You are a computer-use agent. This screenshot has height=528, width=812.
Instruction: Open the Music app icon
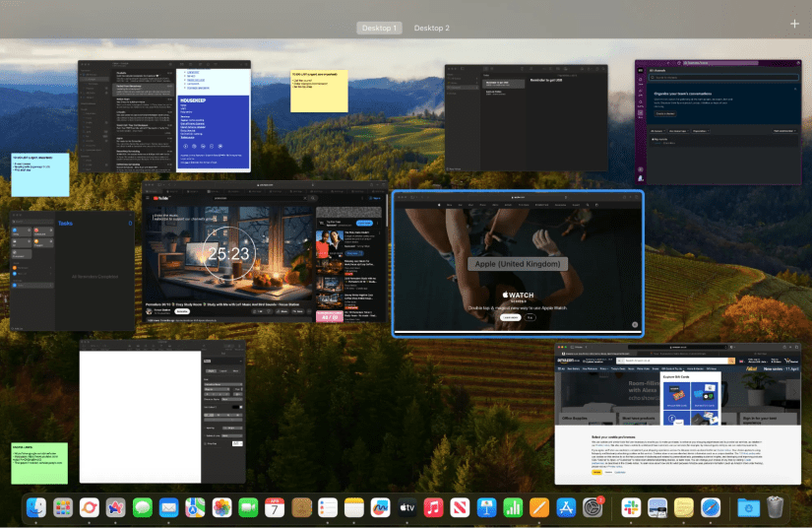(433, 507)
